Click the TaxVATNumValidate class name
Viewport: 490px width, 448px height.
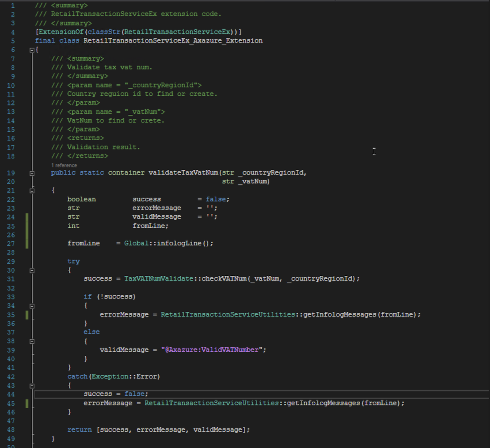tap(159, 279)
